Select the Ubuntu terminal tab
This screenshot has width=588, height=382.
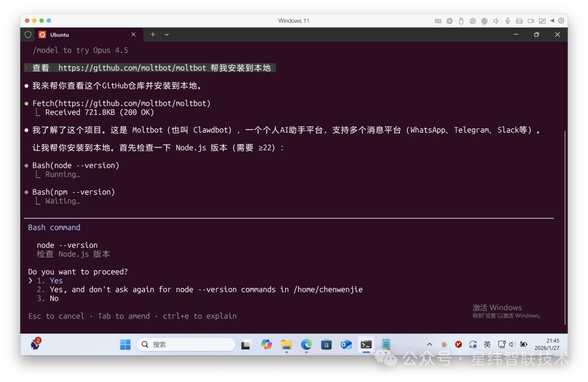pos(82,34)
